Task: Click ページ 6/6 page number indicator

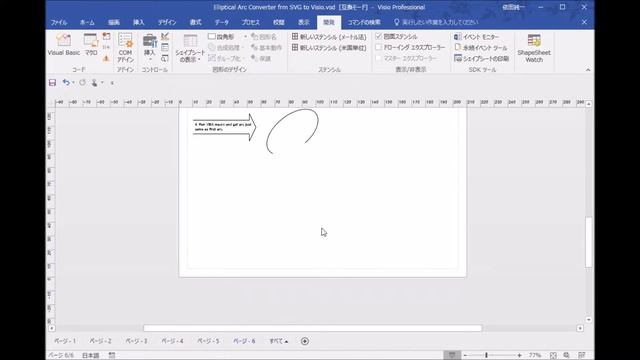Action: [61, 356]
